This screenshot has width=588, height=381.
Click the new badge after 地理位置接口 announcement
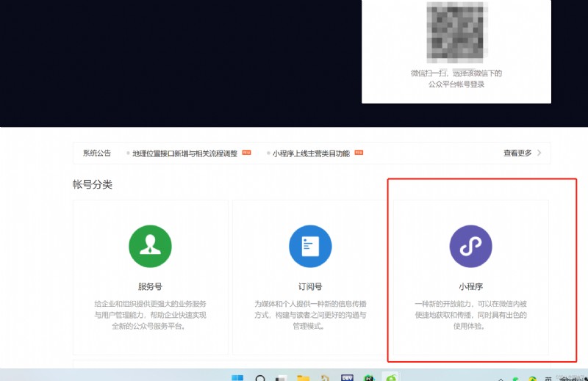pyautogui.click(x=246, y=153)
